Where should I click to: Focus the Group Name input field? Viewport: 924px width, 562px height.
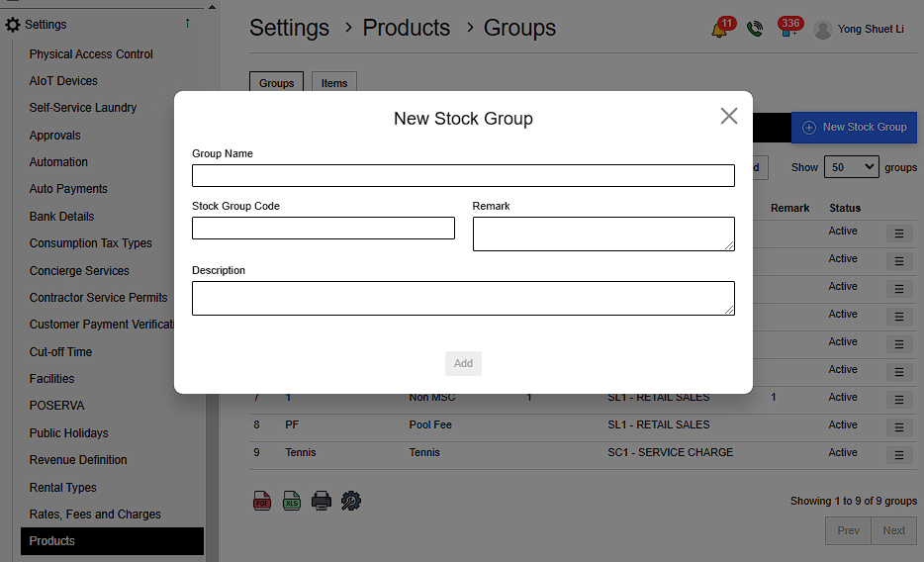click(x=463, y=176)
